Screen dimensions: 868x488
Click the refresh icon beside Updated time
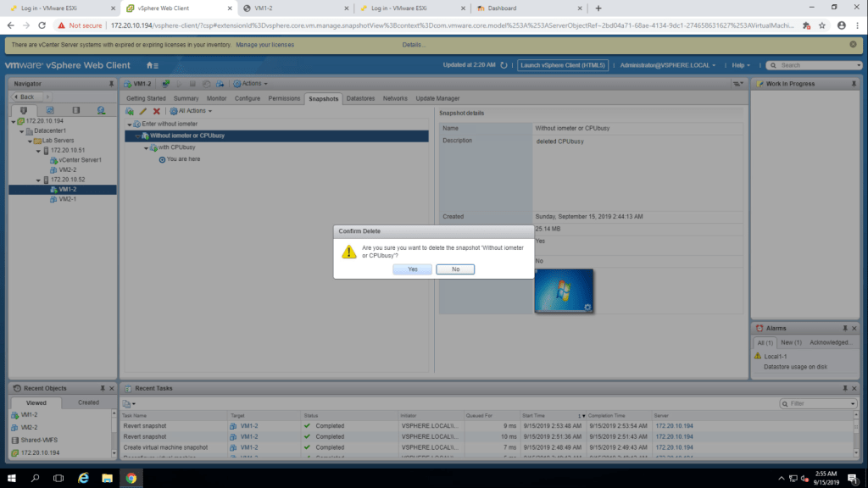pyautogui.click(x=504, y=65)
